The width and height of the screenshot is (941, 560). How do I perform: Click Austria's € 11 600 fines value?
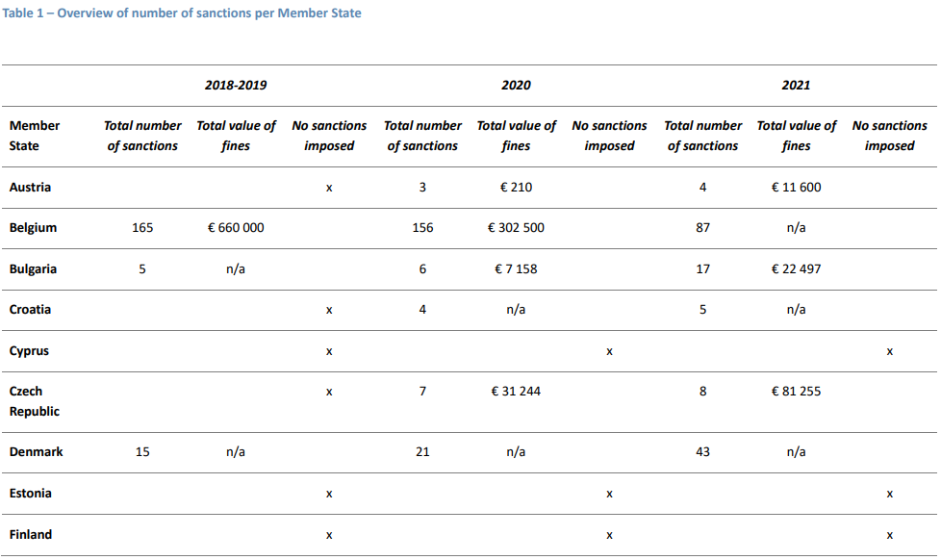[796, 188]
